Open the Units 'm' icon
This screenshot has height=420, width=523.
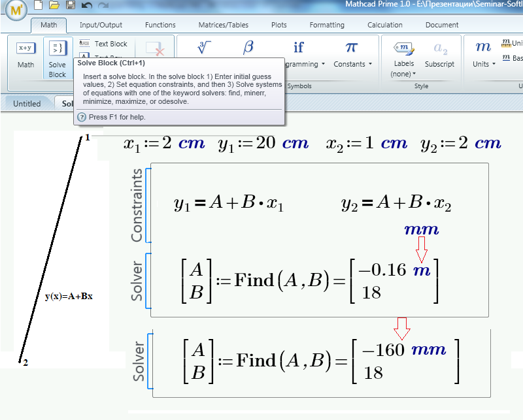(483, 47)
